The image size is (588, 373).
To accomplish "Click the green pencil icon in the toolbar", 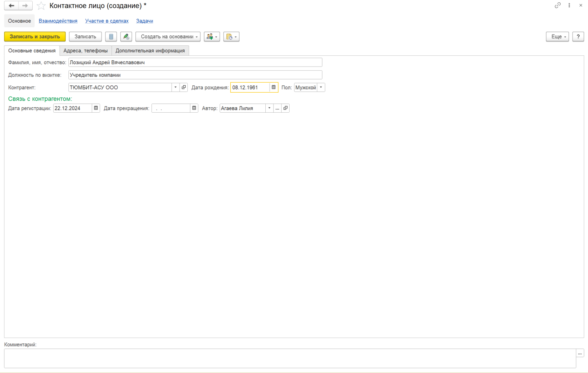I will tap(126, 37).
